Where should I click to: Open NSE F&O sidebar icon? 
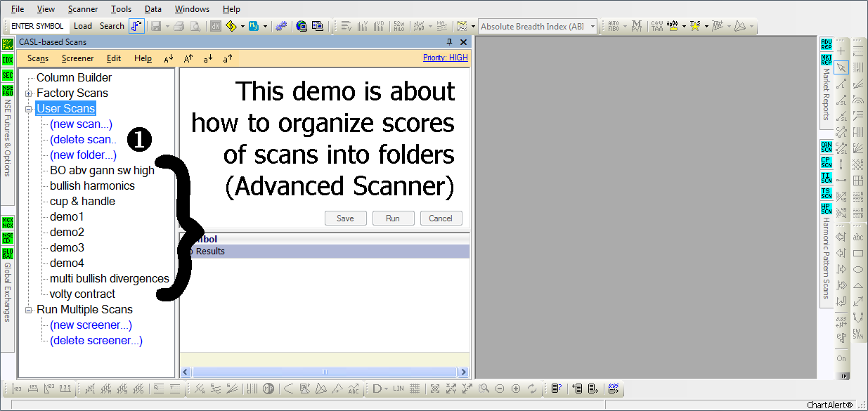tap(8, 91)
